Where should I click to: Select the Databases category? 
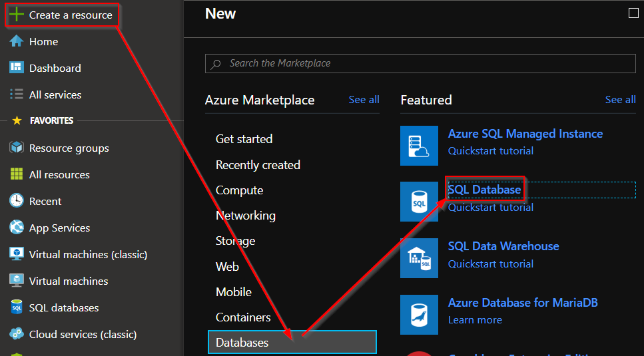pos(292,342)
